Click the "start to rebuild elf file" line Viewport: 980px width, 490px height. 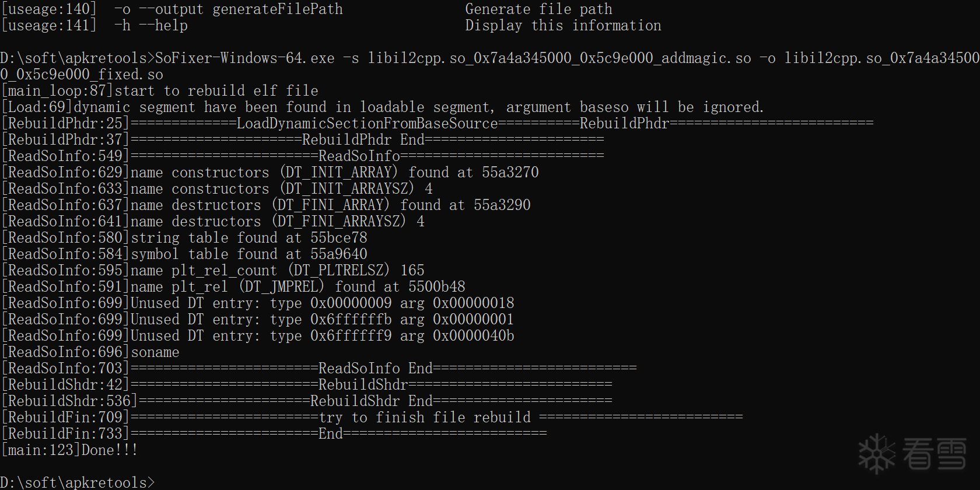[x=216, y=91]
